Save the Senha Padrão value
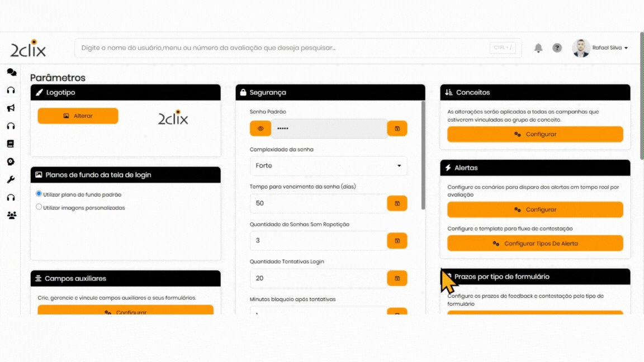The height and width of the screenshot is (362, 644). (x=397, y=128)
